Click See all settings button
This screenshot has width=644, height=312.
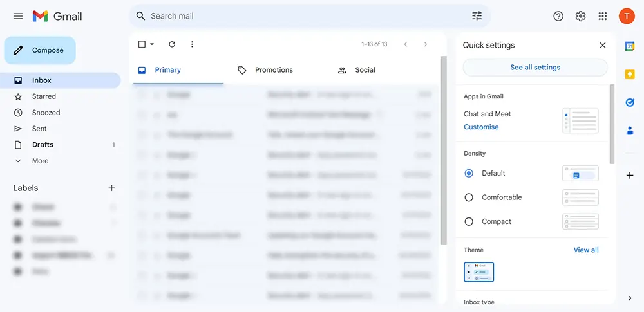click(535, 68)
